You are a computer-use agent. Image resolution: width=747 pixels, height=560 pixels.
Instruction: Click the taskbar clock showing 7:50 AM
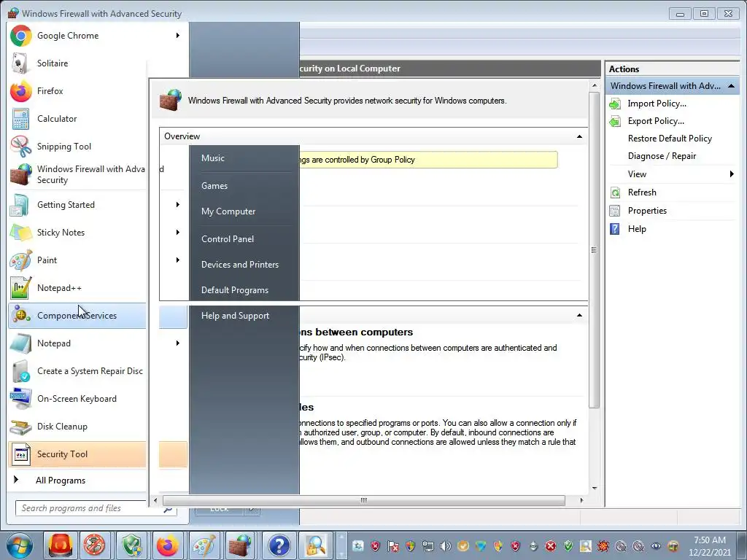(709, 546)
